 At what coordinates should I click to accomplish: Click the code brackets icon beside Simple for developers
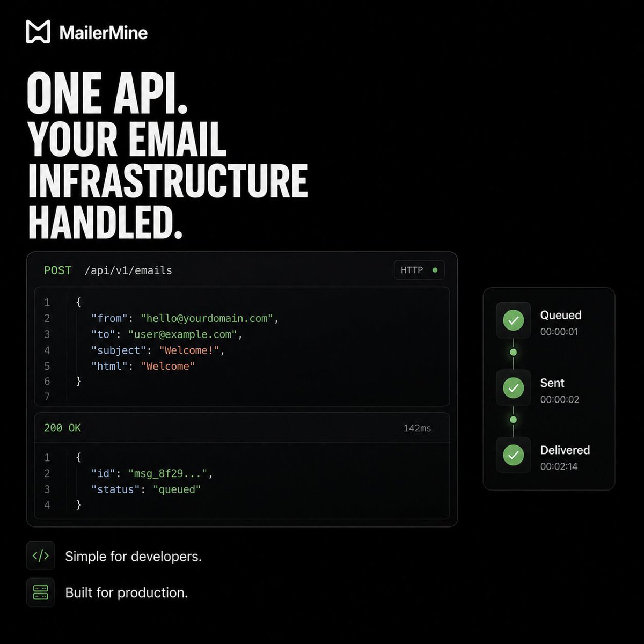[41, 555]
